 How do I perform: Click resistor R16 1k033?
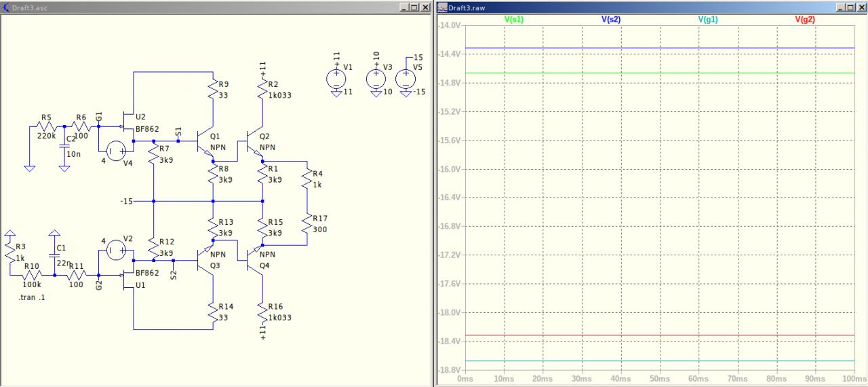click(x=262, y=312)
